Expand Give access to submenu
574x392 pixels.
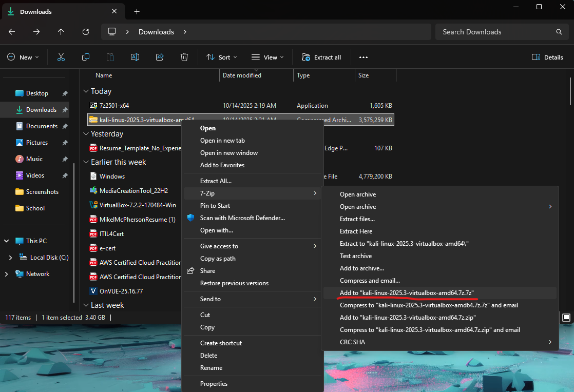tap(252, 246)
